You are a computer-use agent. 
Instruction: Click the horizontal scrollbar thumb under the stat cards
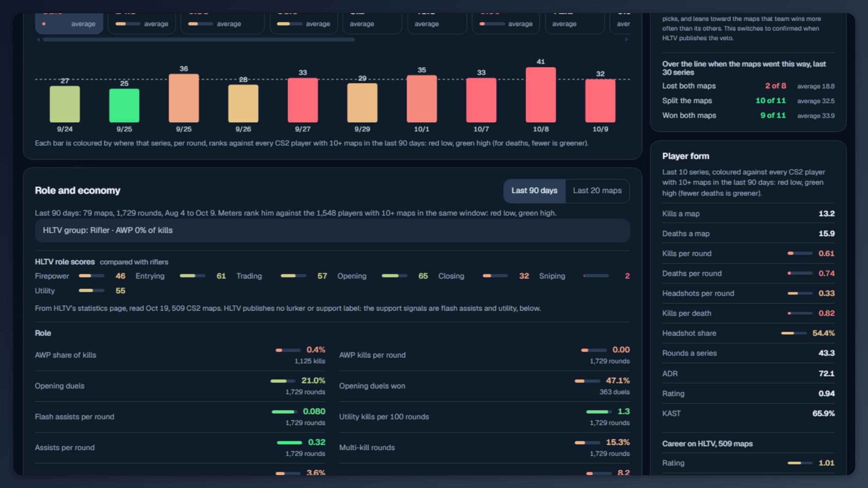[199, 40]
